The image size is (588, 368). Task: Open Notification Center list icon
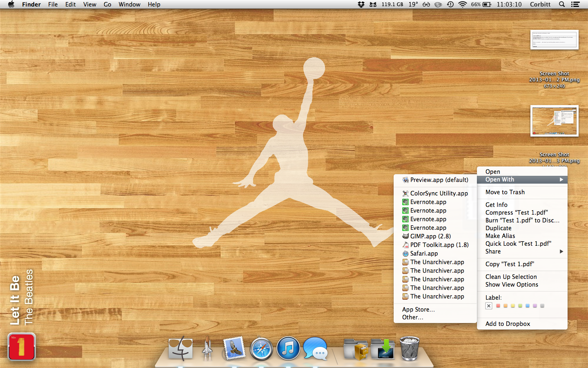[x=575, y=4]
